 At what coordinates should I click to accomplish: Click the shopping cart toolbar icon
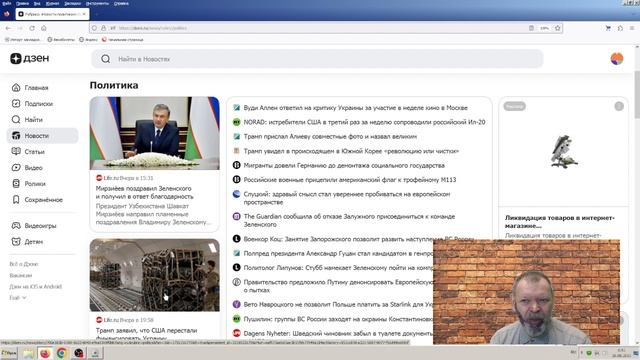[608, 28]
